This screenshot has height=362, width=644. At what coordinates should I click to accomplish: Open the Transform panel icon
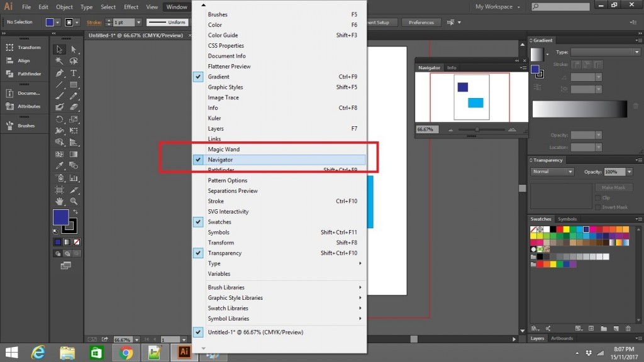9,48
